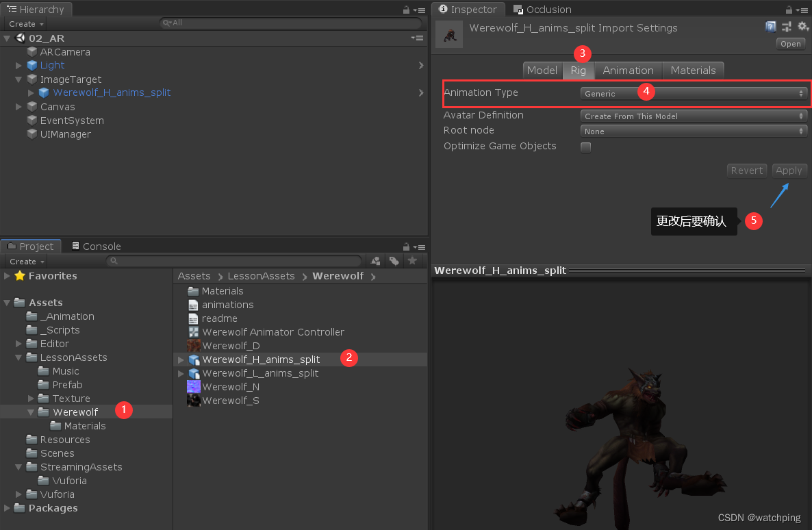Screen dimensions: 812x530
Task: Click LessonAssets in the breadcrumb path
Action: 261,276
